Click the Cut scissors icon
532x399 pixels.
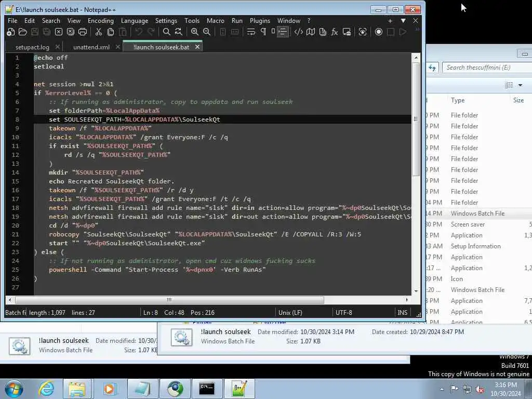tap(98, 32)
